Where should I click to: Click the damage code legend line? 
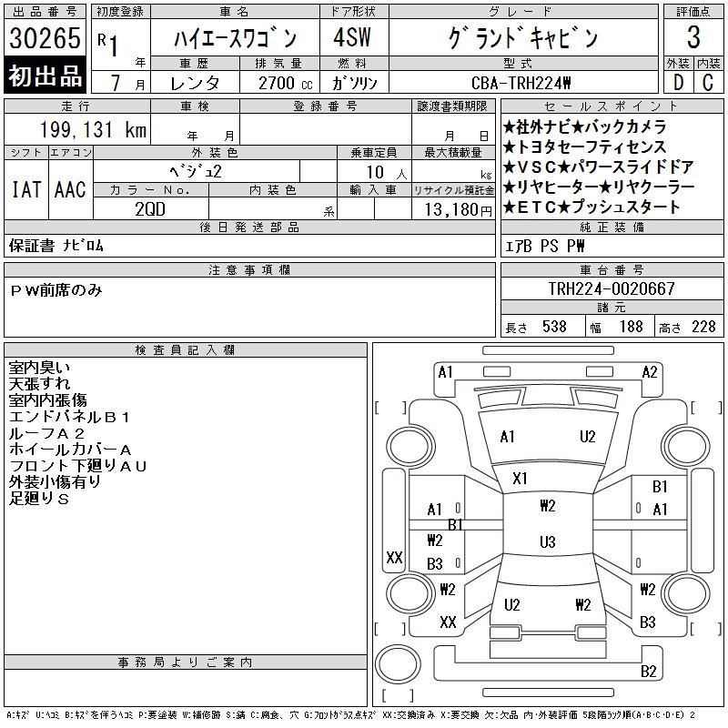(x=351, y=715)
